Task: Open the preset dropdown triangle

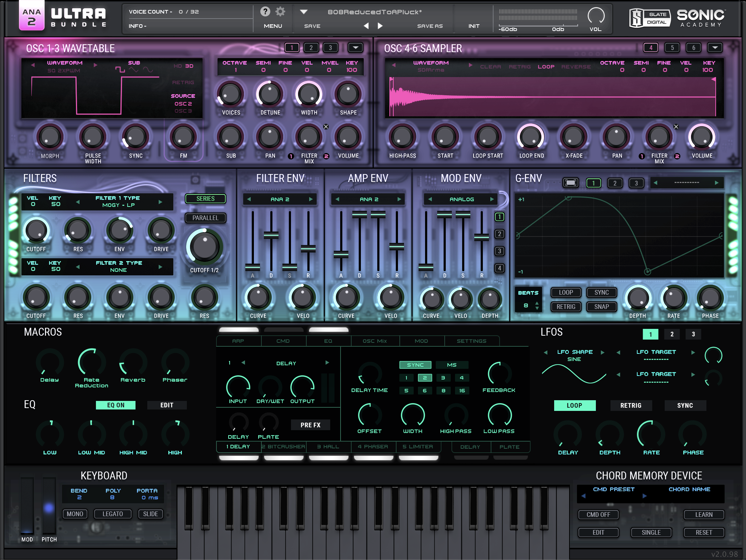Action: 304,12
